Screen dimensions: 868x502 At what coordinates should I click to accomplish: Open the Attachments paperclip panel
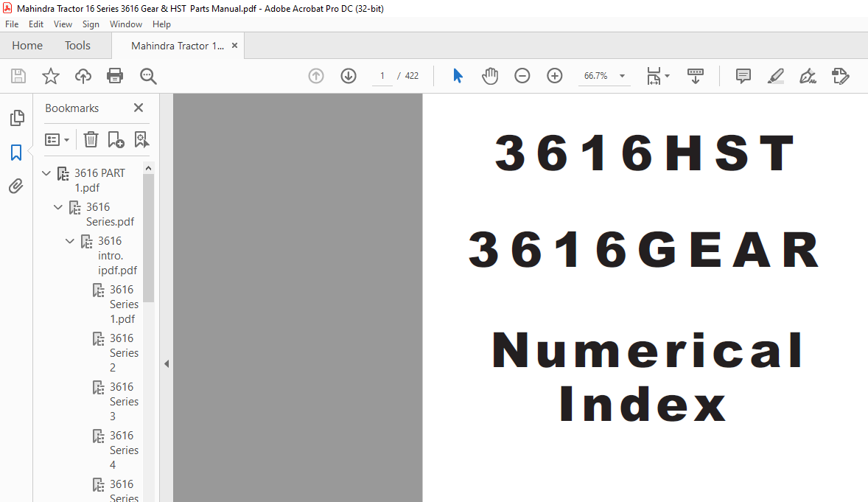coord(16,186)
